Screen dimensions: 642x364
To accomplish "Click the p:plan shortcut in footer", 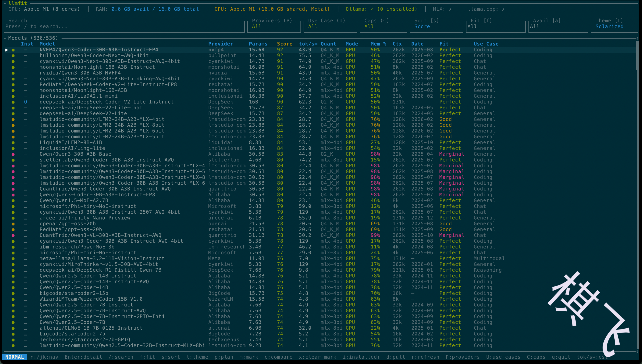I will (x=224, y=357).
